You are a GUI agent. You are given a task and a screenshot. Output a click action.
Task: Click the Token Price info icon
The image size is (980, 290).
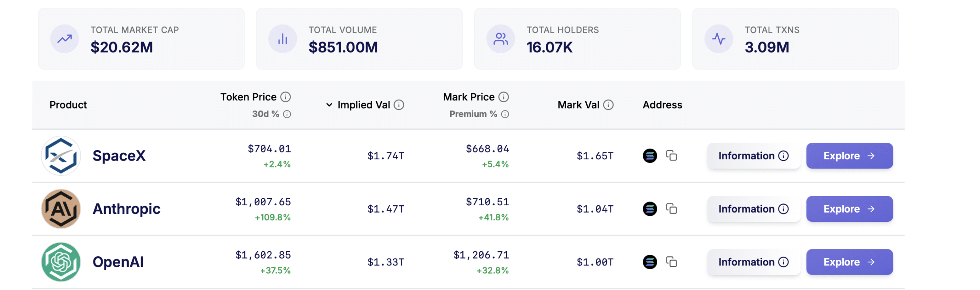286,97
